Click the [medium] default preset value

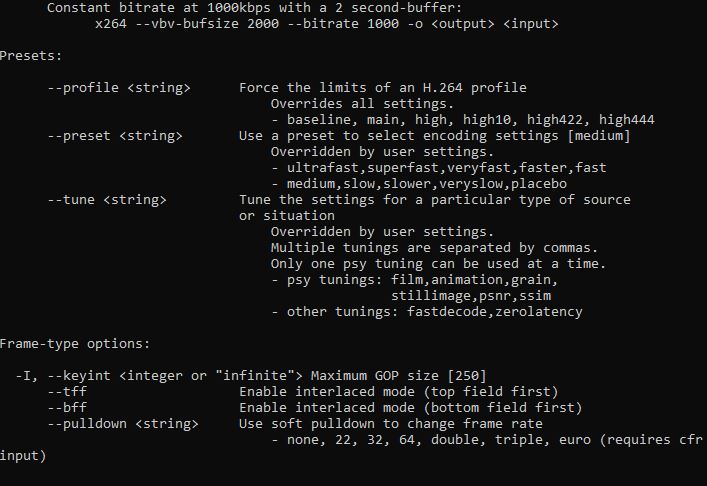tap(599, 136)
